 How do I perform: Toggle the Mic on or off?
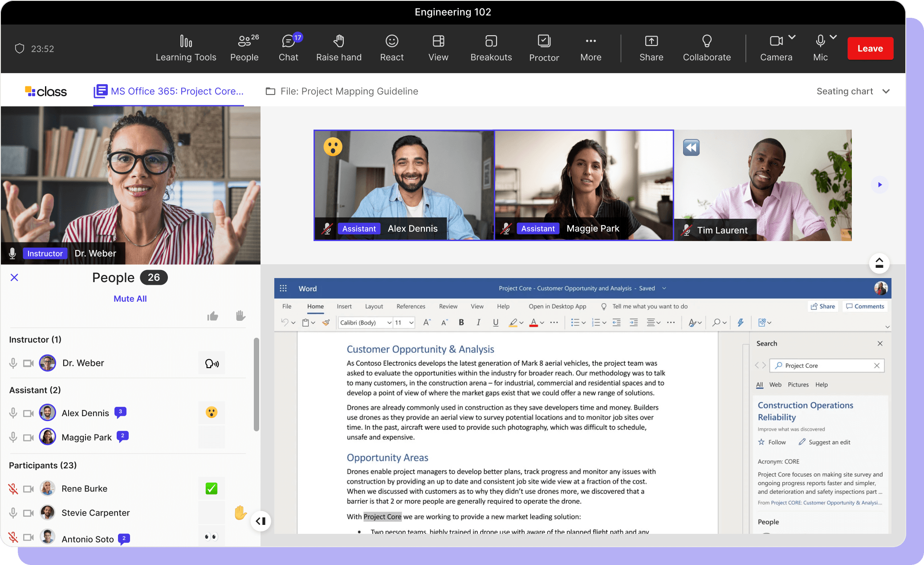pos(820,48)
